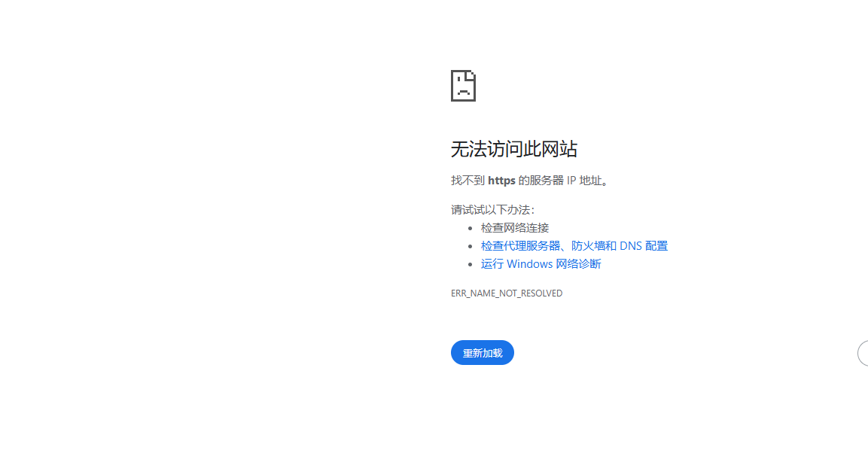Open 检查代理服务器、防火墙和 DNS 配置 link

(574, 246)
